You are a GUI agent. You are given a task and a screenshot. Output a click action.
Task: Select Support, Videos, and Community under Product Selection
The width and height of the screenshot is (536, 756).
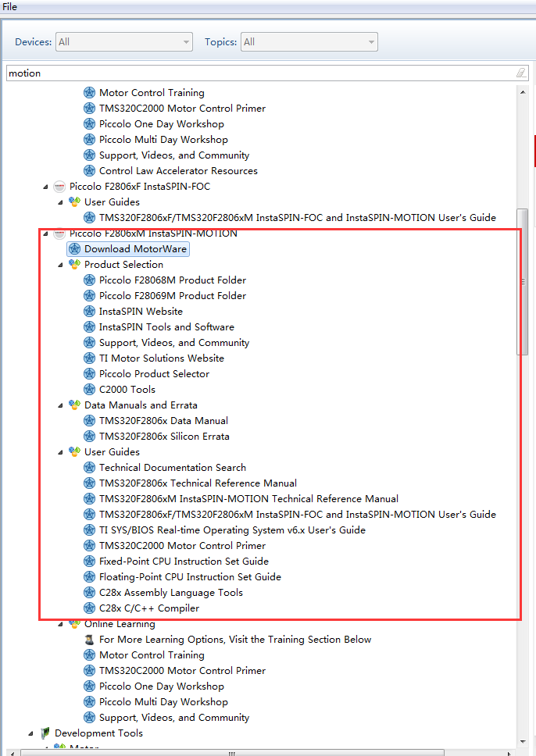(x=174, y=343)
